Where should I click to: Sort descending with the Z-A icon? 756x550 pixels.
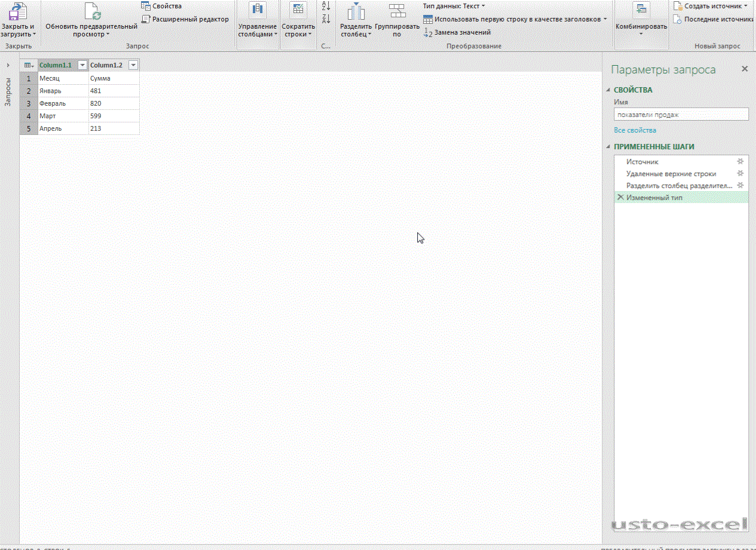326,19
